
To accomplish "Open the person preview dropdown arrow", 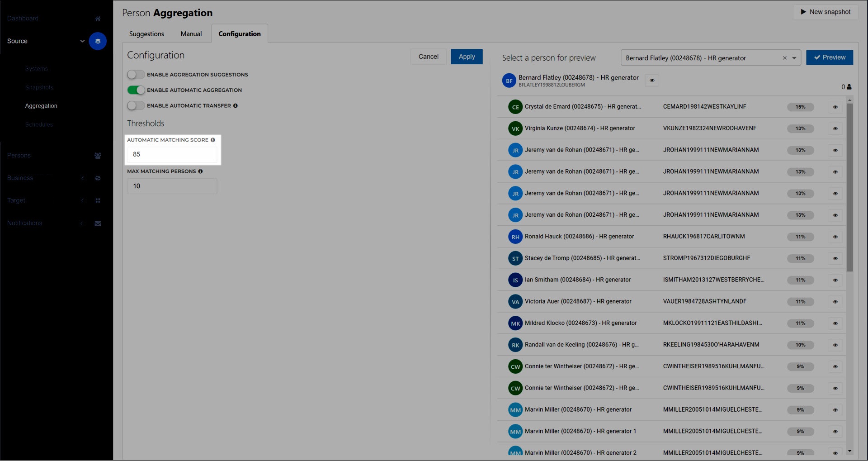I will point(794,58).
